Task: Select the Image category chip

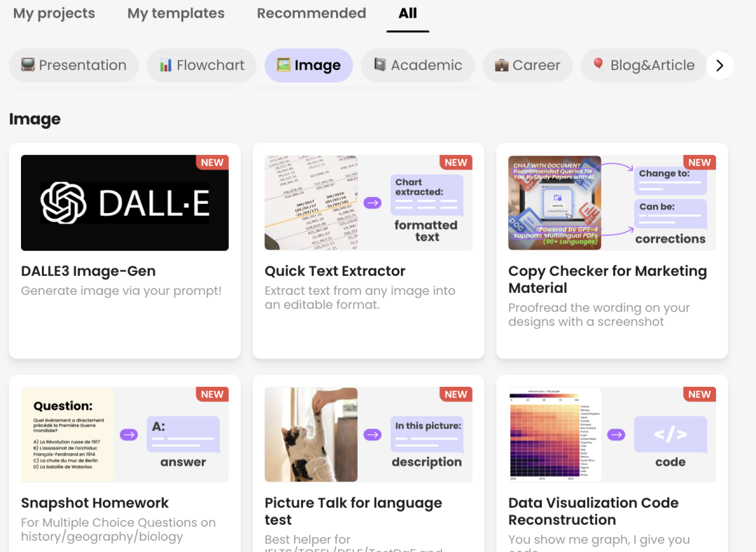Action: pyautogui.click(x=309, y=65)
